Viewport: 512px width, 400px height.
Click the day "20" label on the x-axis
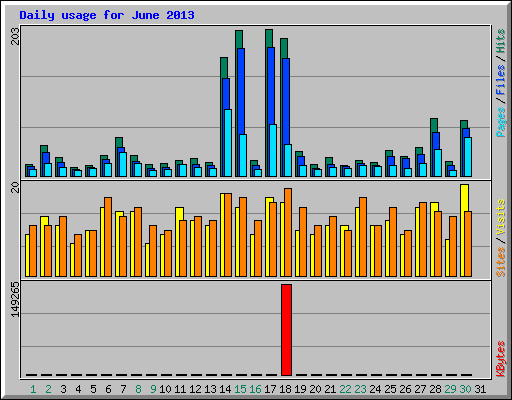coord(315,389)
